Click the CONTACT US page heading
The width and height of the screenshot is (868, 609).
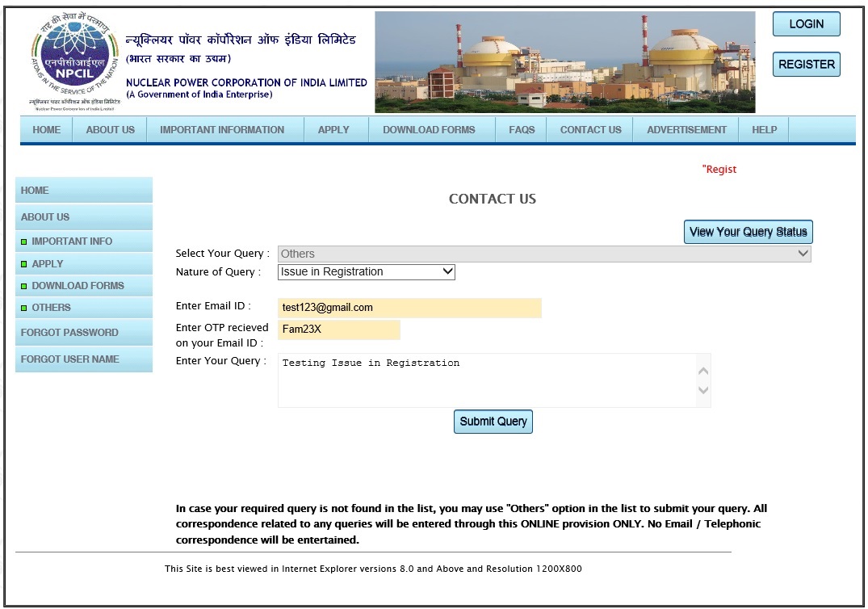(x=492, y=199)
